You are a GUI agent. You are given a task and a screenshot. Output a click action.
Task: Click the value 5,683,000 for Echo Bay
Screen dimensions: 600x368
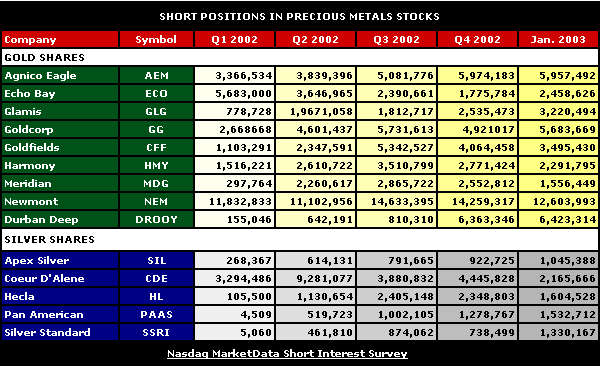244,94
